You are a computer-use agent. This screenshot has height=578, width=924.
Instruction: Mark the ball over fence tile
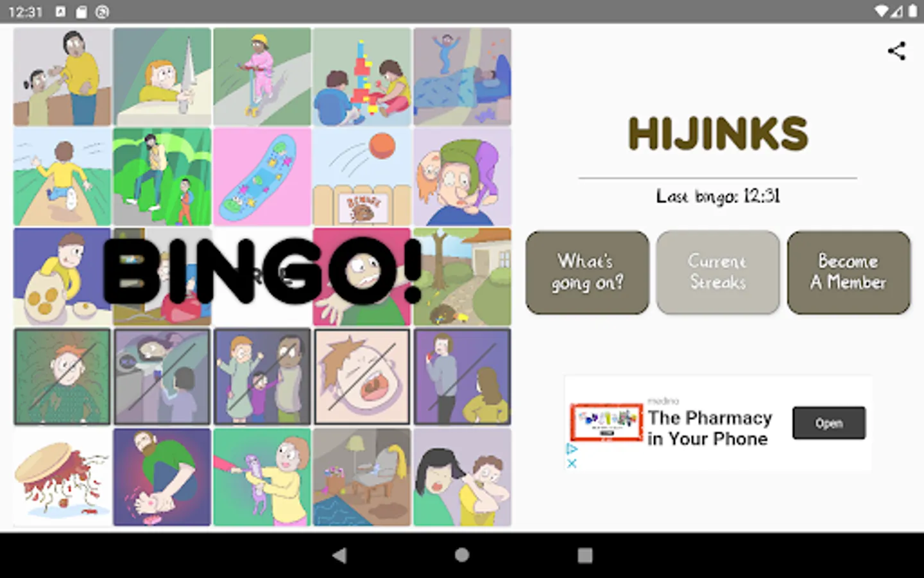coord(362,177)
